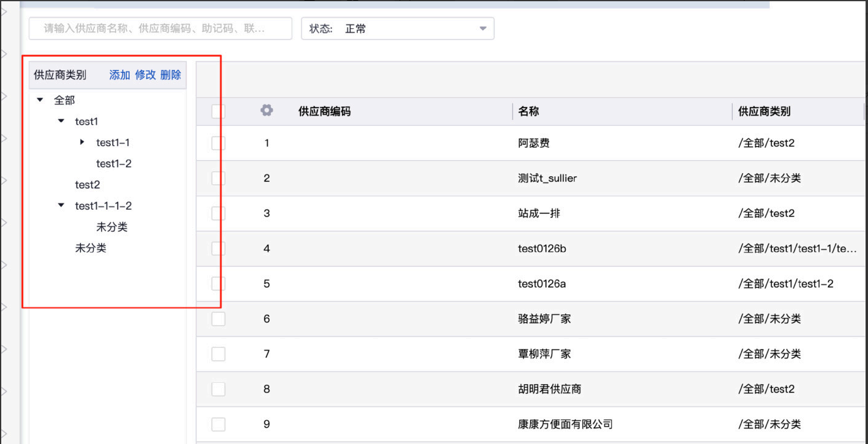Click the gear settings icon in table header
This screenshot has width=868, height=444.
coord(266,111)
